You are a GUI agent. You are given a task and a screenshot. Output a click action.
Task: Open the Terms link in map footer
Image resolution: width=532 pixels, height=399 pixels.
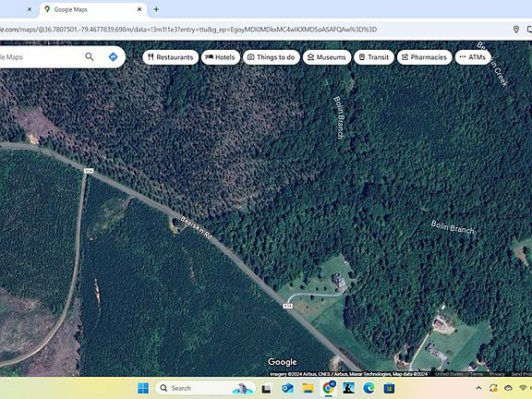pyautogui.click(x=477, y=374)
